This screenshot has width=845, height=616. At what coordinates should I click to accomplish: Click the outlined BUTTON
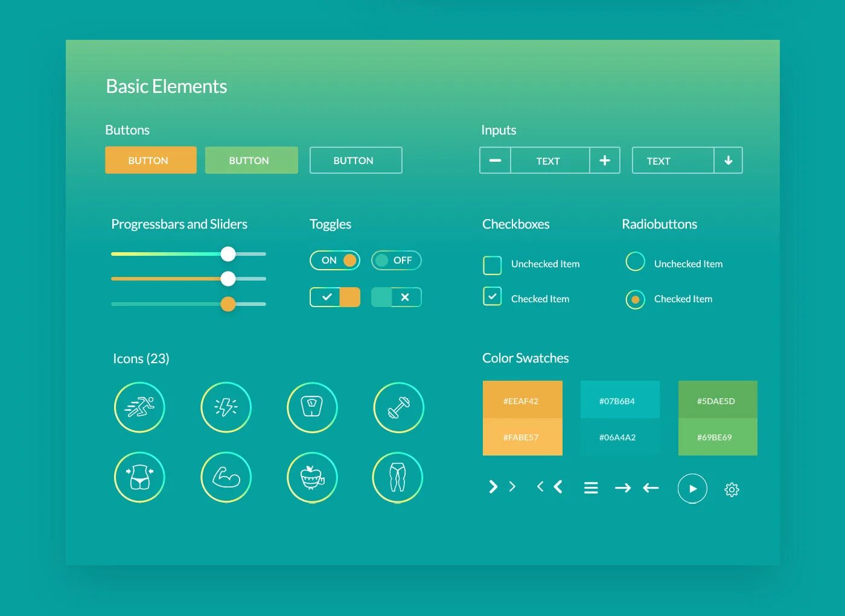[356, 160]
